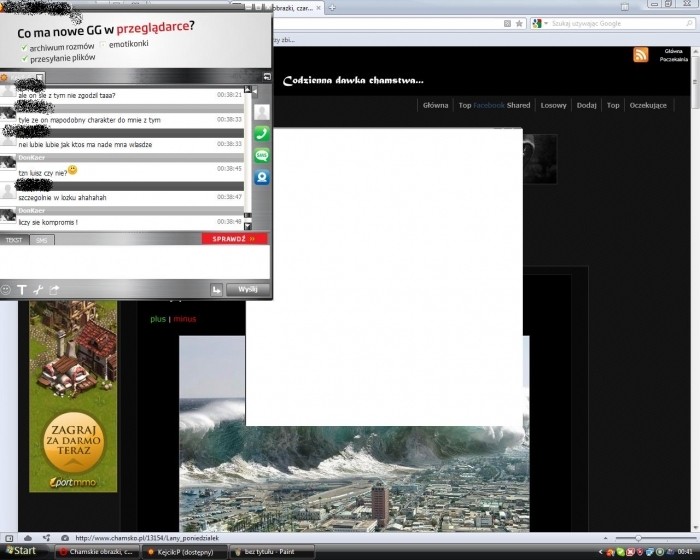700x560 pixels.
Task: Click the share arrow icon in chat toolbar
Action: tap(55, 290)
